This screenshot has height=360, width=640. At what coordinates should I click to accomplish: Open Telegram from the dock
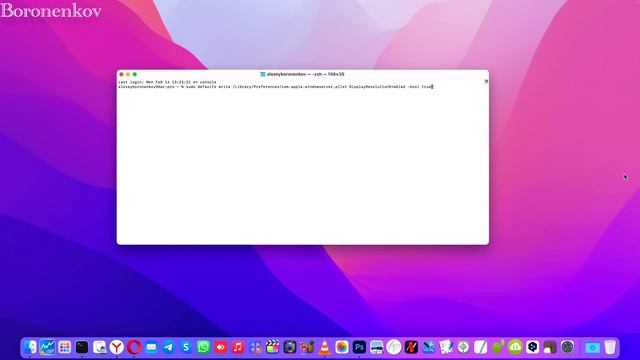169,347
